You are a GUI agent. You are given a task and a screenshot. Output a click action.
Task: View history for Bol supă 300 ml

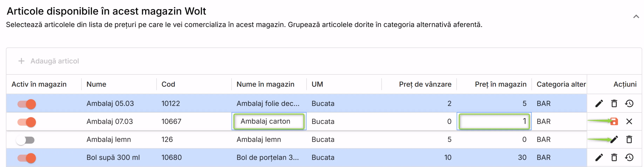click(x=629, y=157)
